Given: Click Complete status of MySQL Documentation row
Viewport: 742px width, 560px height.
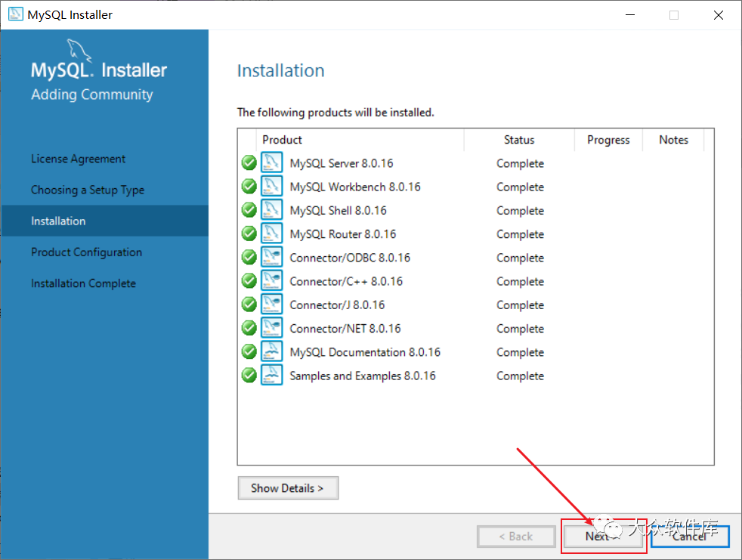Looking at the screenshot, I should click(x=520, y=353).
